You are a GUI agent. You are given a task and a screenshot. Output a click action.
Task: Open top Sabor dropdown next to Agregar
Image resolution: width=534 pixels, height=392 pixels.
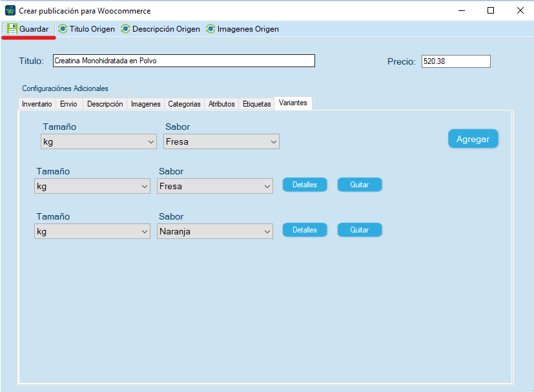point(221,141)
